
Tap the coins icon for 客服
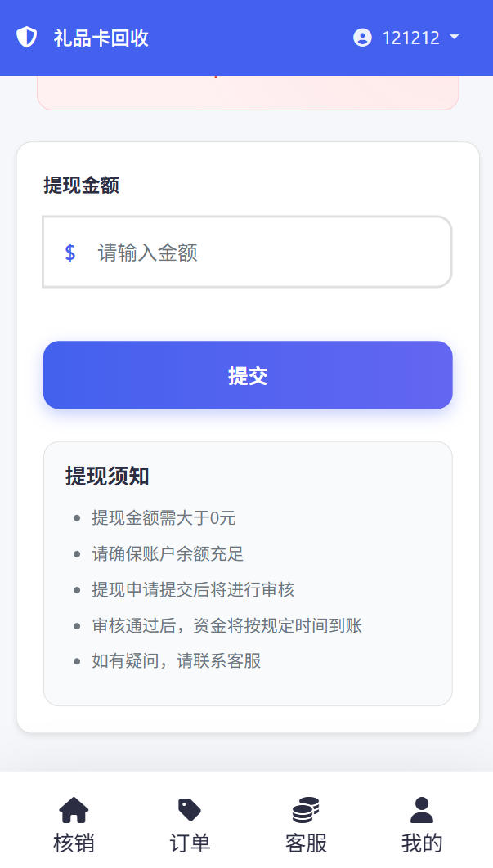[306, 810]
